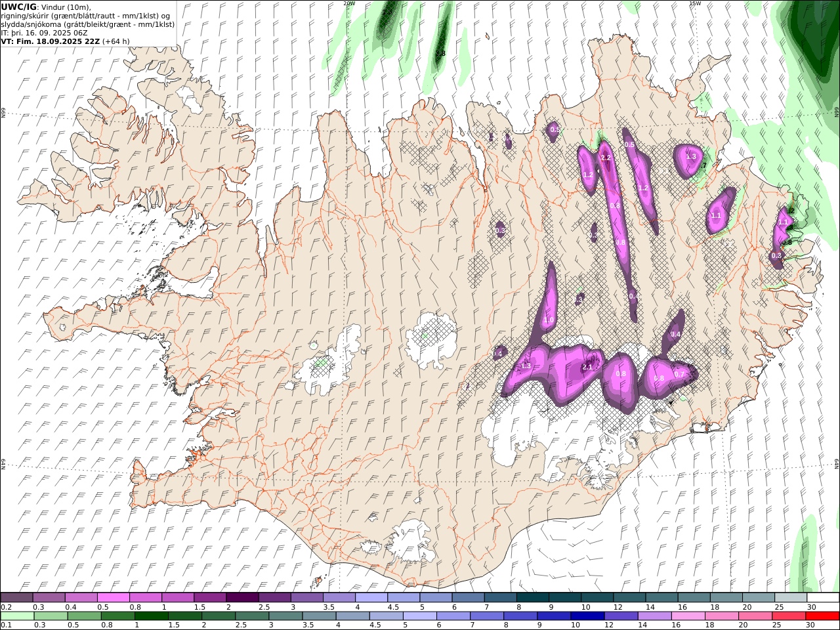Viewport: 840px width, 630px height.
Task: Select the white final swatch of upper legend
Action: 823,598
